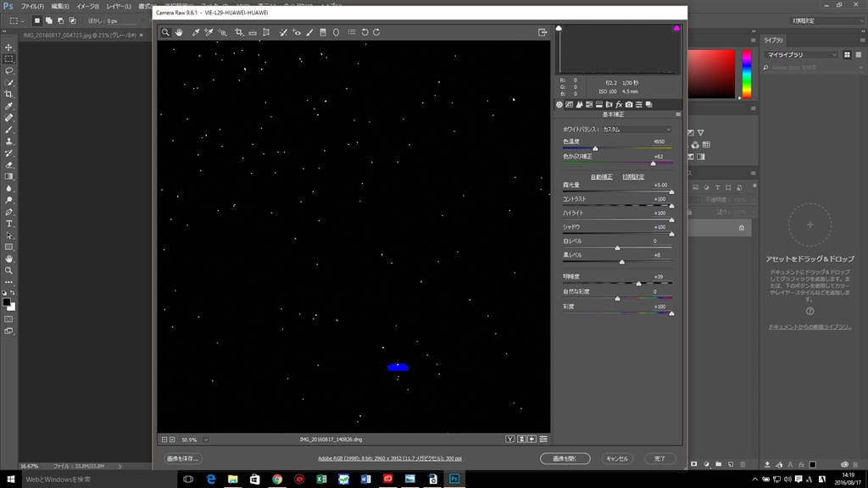
Task: Rotate image clockwise
Action: 376,33
